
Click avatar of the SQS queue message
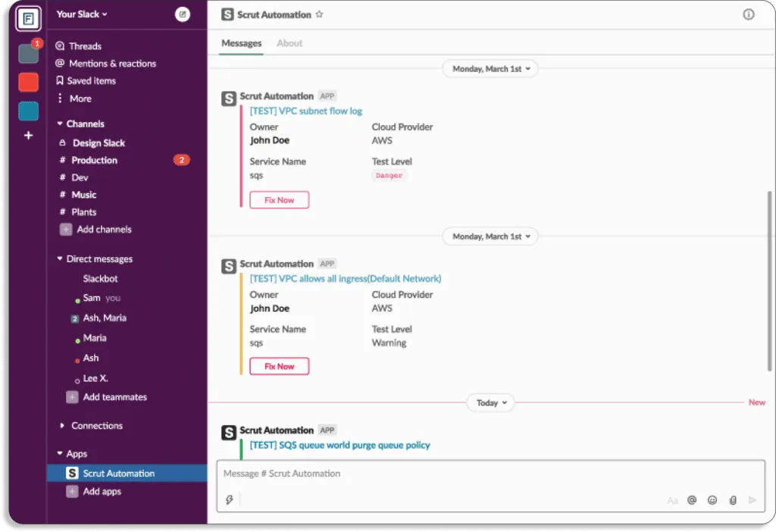228,433
